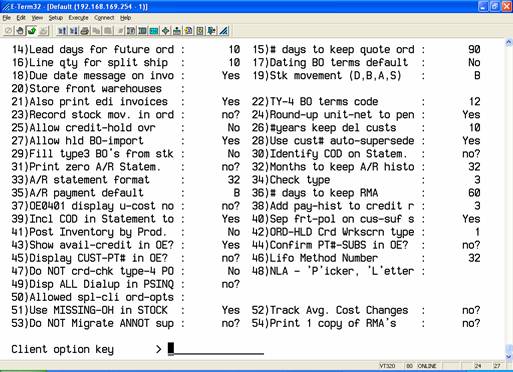Select '20)Store front warehouses' text

pyautogui.click(x=87, y=88)
